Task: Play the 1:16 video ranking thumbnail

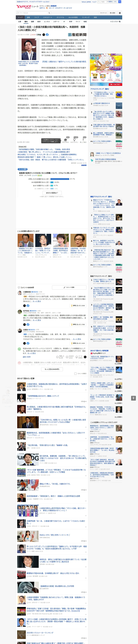Action: (x=119, y=307)
